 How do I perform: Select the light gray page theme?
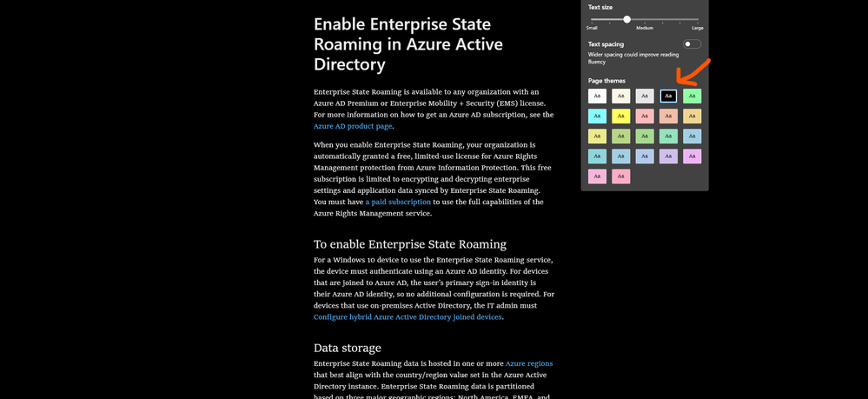point(645,96)
